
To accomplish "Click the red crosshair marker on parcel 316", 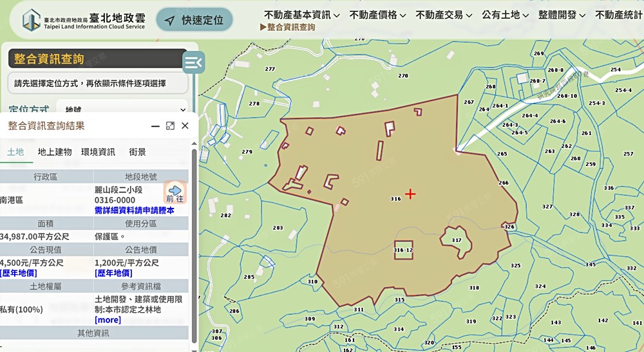I will 410,194.
